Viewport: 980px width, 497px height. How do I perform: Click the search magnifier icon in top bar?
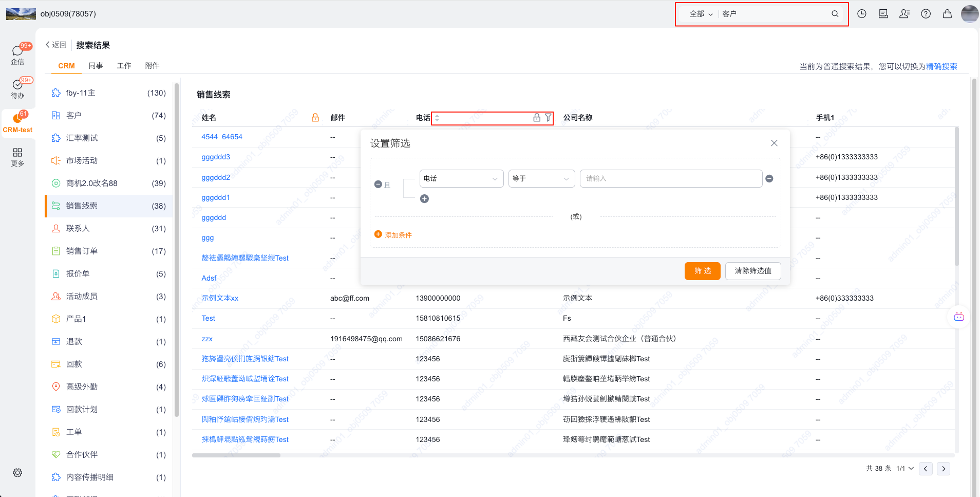click(x=835, y=14)
